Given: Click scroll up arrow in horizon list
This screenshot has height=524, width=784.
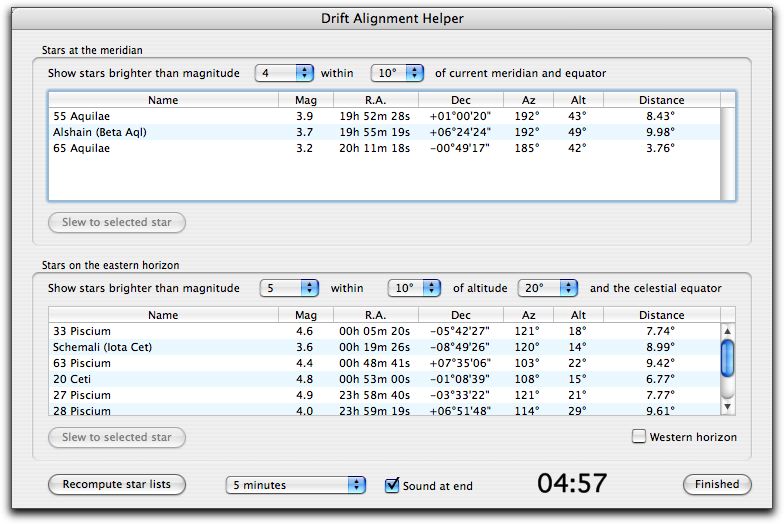Looking at the screenshot, I should point(728,332).
